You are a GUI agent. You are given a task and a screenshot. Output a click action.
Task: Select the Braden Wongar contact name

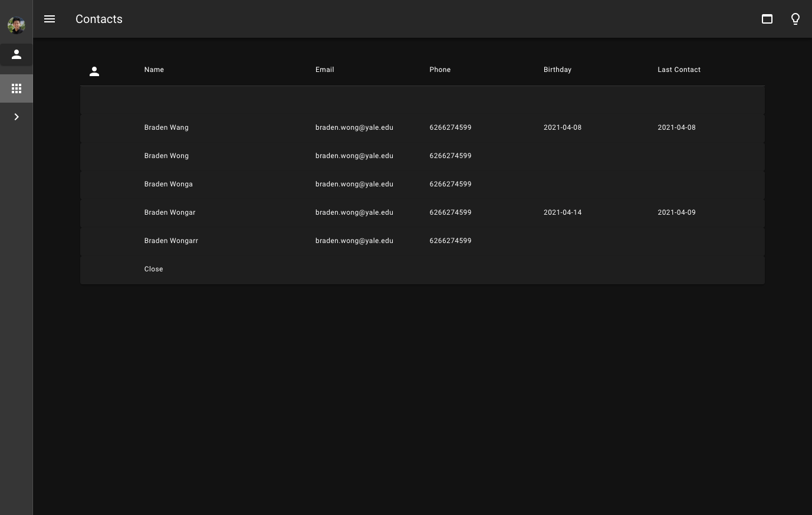click(x=170, y=212)
